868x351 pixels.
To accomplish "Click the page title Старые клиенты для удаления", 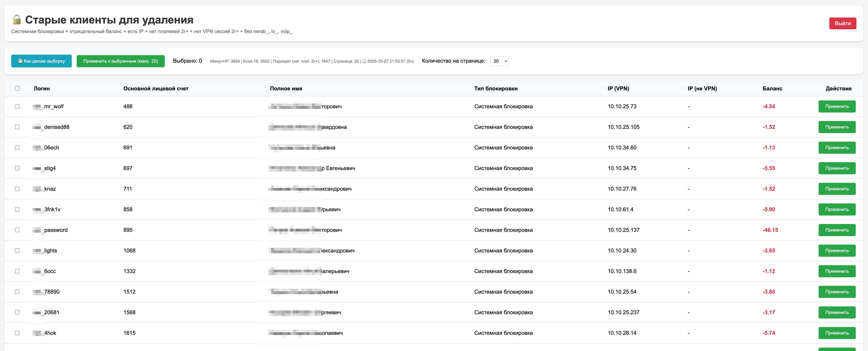I will 109,20.
